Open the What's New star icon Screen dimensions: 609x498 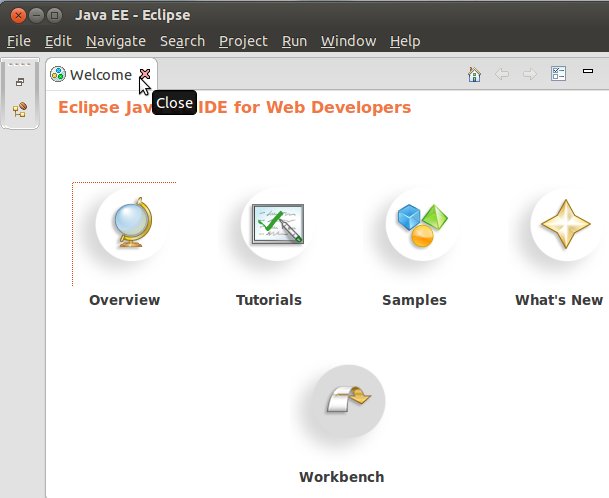[567, 224]
